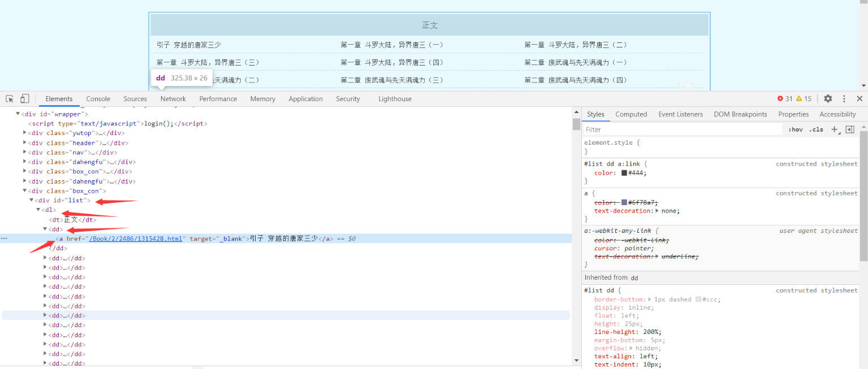Select the Properties sidebar tab

(793, 114)
